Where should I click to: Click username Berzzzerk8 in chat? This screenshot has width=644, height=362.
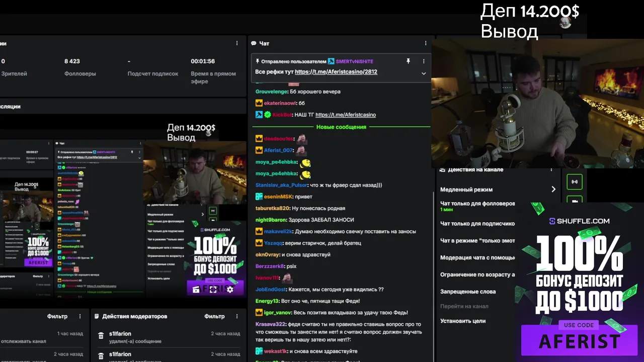270,266
